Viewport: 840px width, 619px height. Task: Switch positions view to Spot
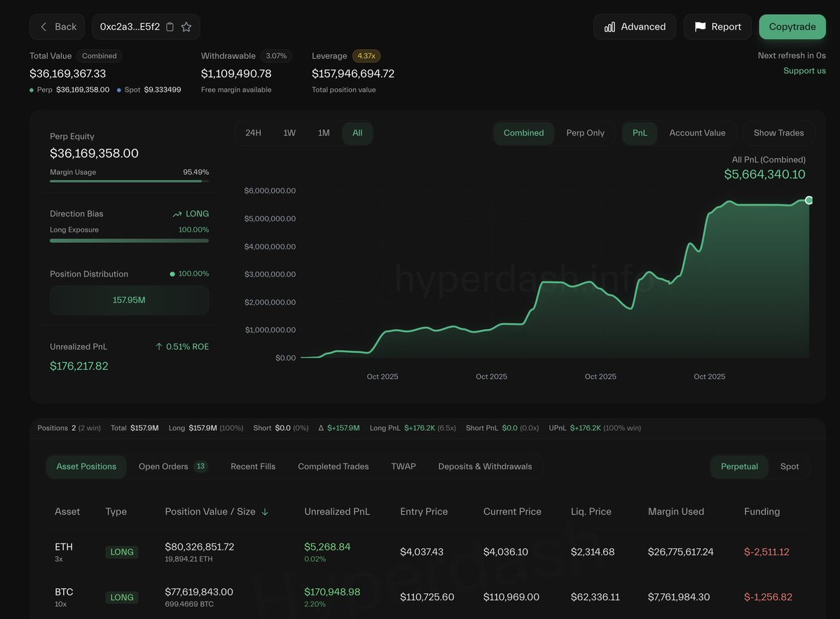[790, 466]
